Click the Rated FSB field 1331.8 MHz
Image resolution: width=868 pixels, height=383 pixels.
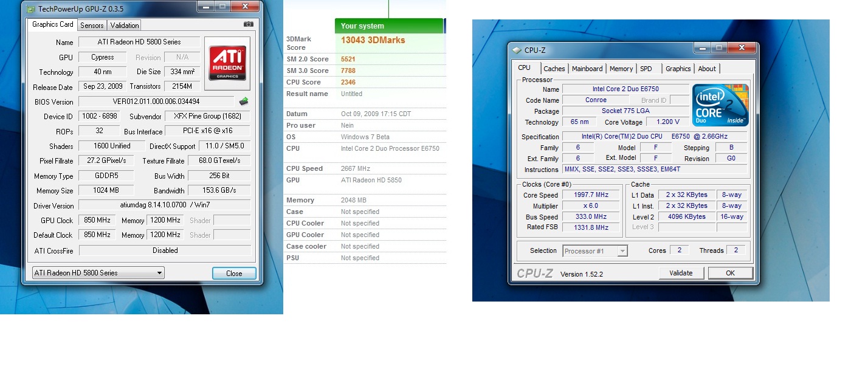tap(591, 227)
